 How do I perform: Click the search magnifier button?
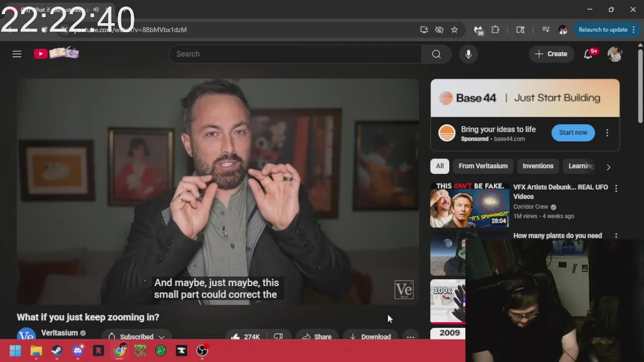coord(436,54)
